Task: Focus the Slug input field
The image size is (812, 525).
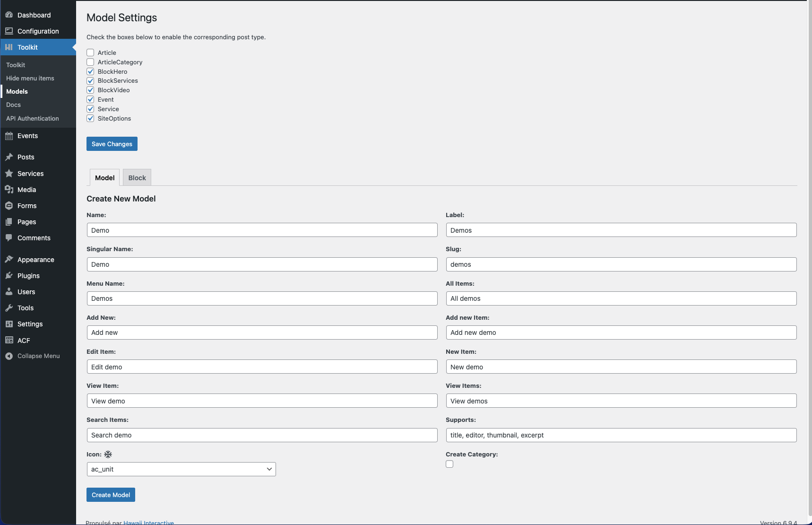Action: (x=622, y=264)
